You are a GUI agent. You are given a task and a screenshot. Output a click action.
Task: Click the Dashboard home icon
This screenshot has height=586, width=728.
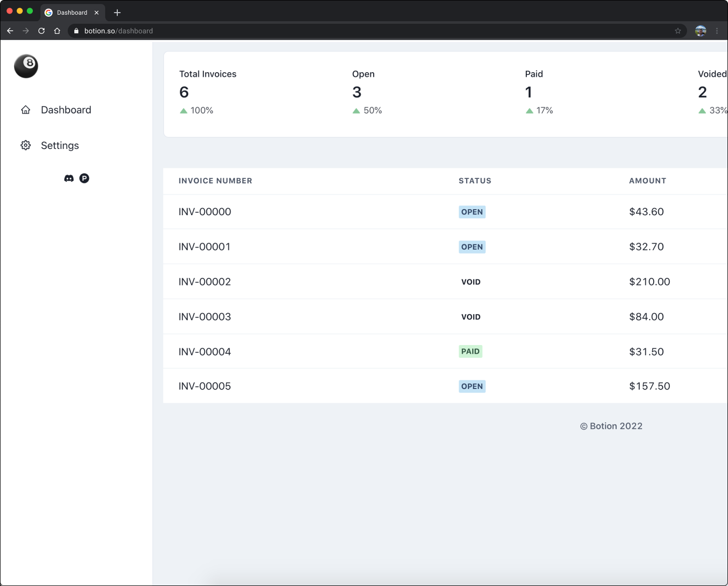pos(26,110)
